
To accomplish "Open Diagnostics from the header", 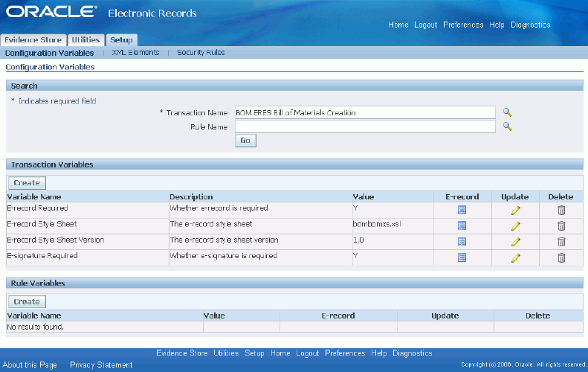I will point(531,25).
